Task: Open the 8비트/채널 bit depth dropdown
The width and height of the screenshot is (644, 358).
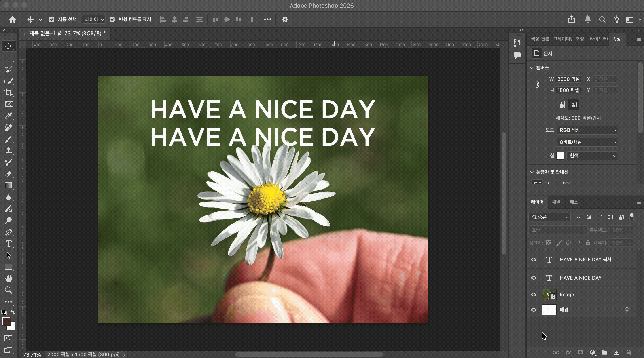Action: (x=587, y=142)
